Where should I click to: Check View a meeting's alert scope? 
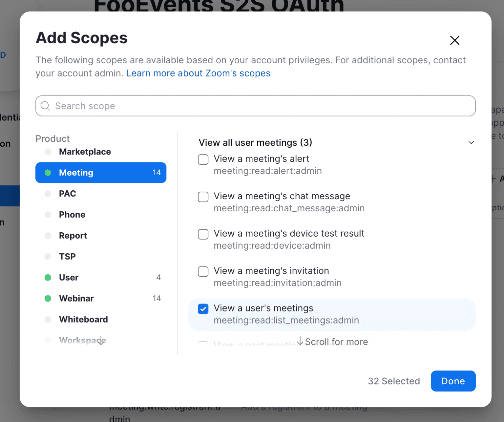click(203, 159)
